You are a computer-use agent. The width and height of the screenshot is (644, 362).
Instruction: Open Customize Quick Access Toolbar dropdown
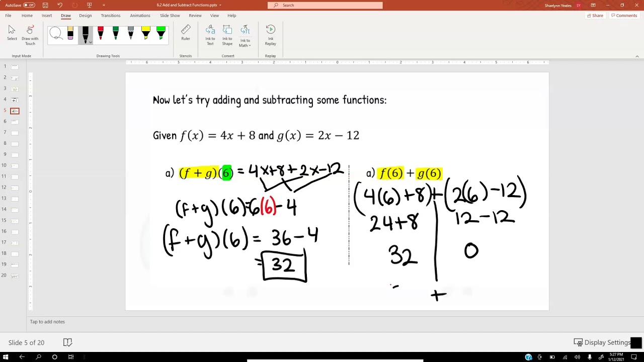point(104,5)
